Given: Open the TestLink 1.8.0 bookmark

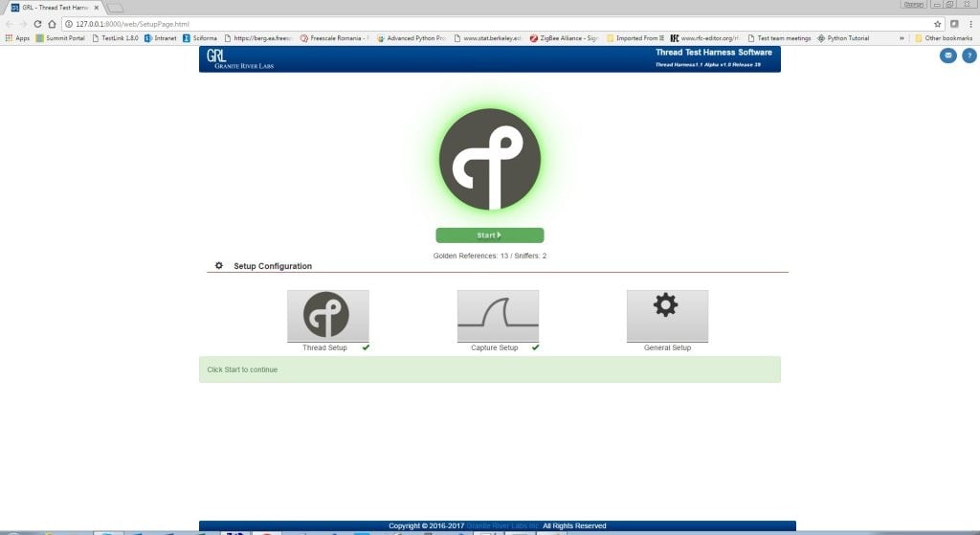Looking at the screenshot, I should click(116, 38).
